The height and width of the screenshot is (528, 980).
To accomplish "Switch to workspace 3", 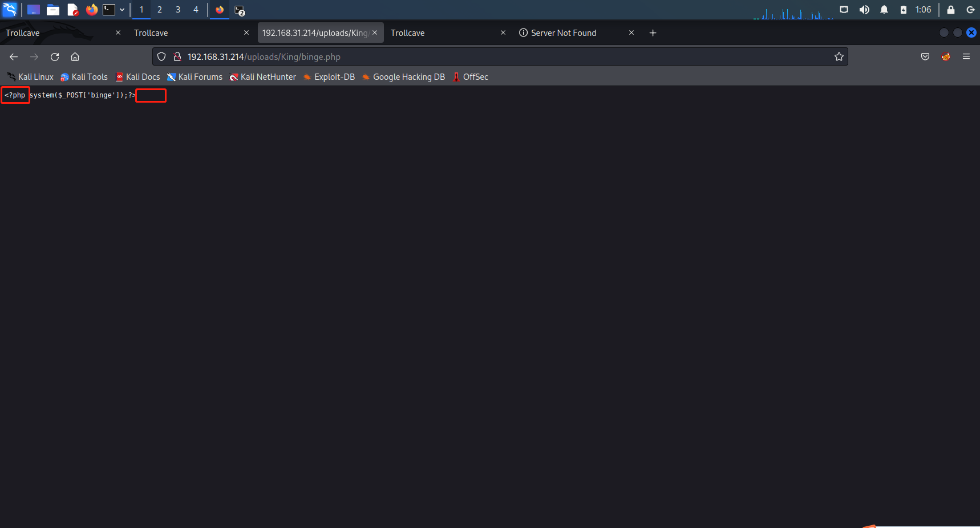I will click(178, 10).
